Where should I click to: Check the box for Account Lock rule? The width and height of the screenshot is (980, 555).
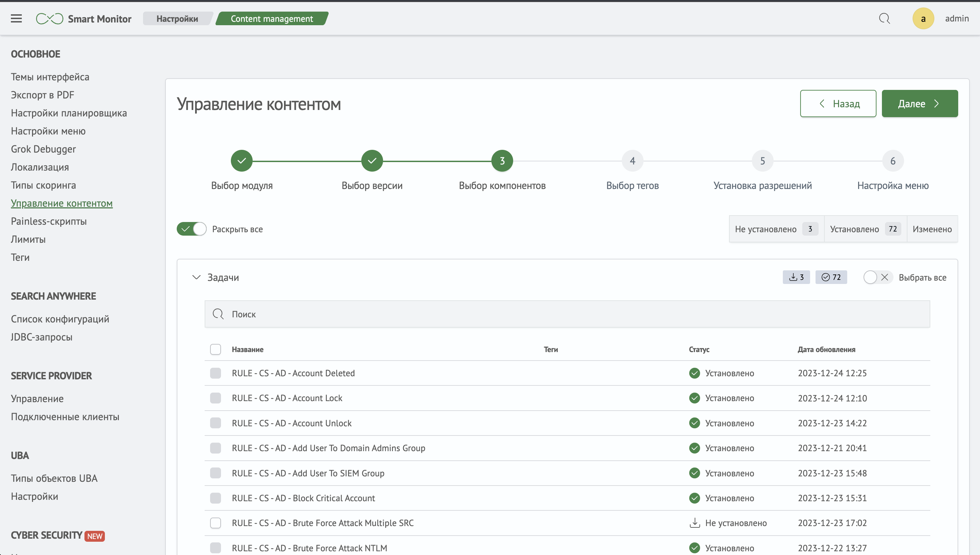pyautogui.click(x=215, y=398)
